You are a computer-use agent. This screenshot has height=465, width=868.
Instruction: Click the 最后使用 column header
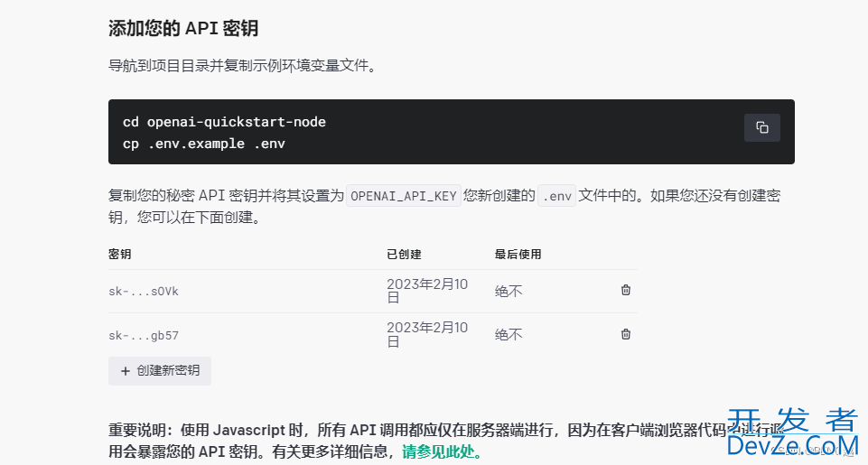tap(518, 254)
